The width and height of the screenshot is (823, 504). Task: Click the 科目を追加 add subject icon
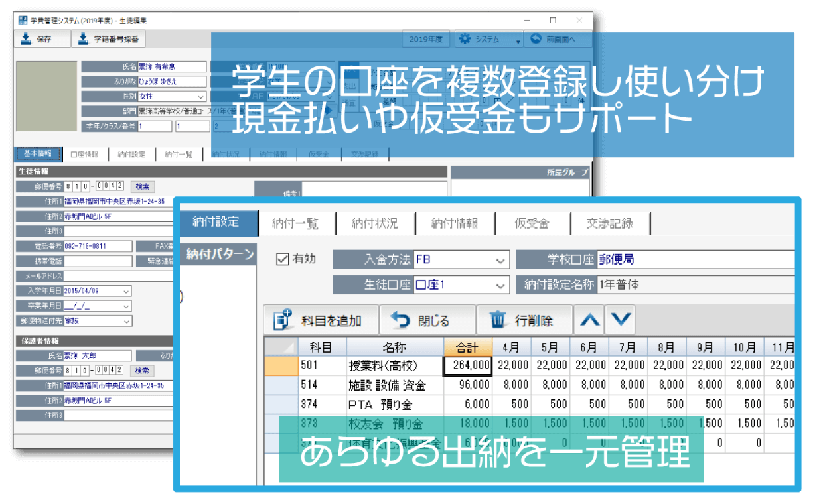pos(283,320)
